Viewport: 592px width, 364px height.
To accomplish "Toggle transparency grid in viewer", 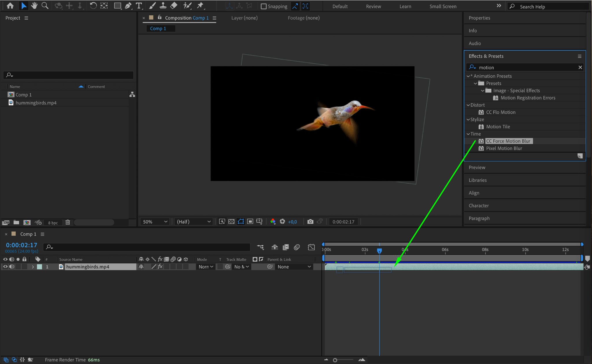I will click(x=231, y=221).
